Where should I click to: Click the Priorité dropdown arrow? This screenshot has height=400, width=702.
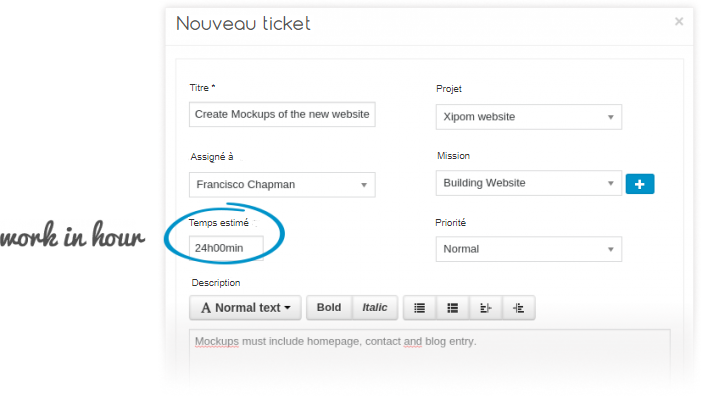[610, 249]
